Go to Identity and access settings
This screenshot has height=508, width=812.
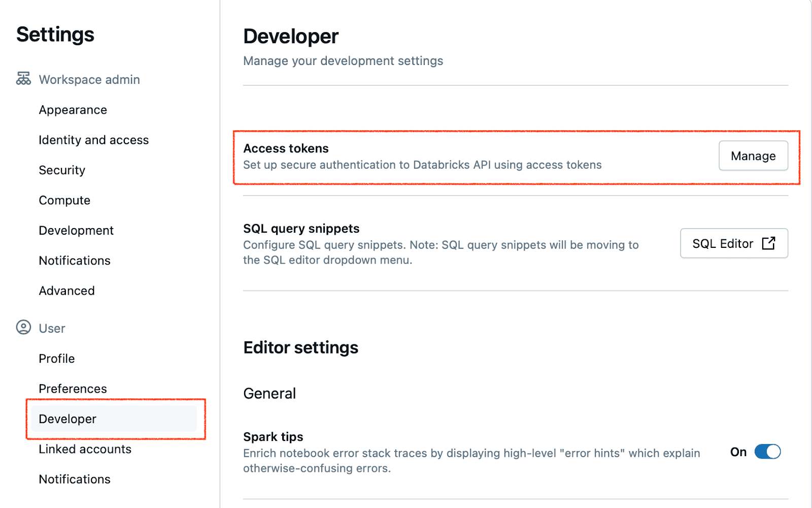(x=94, y=140)
